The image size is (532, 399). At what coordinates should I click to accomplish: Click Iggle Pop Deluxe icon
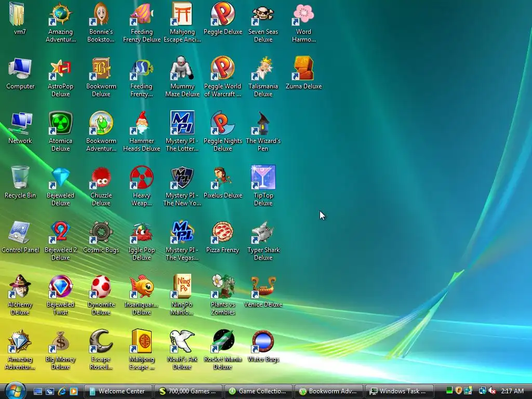coord(141,232)
